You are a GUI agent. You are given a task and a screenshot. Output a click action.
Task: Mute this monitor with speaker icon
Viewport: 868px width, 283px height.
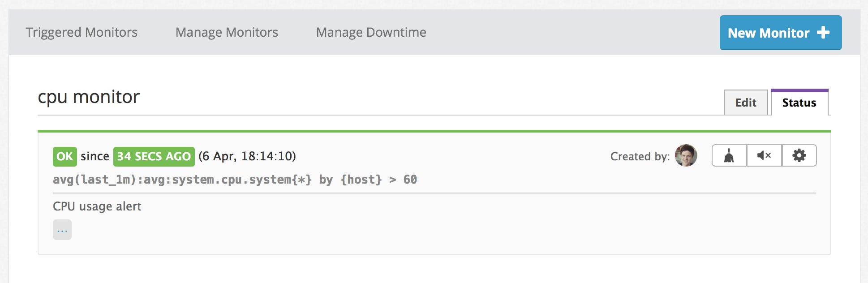pos(764,156)
